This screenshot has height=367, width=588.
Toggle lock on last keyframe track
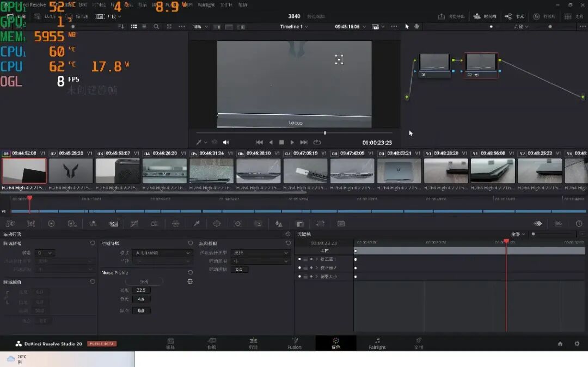[x=305, y=277]
